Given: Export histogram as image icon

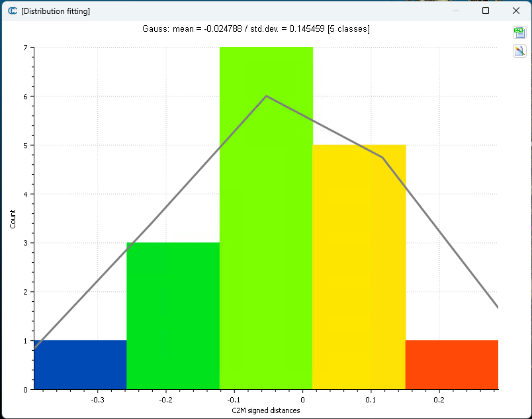Looking at the screenshot, I should [519, 51].
